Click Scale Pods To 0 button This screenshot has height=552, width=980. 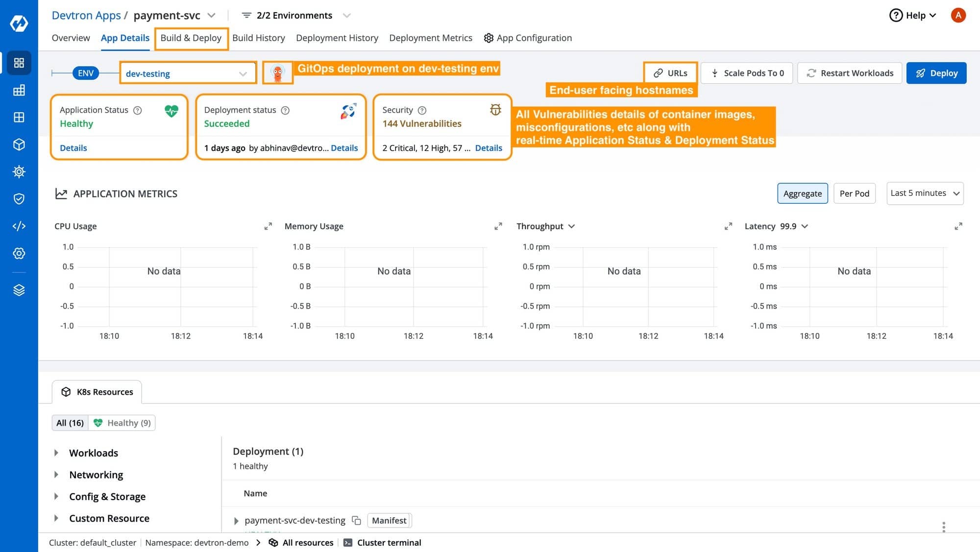747,73
